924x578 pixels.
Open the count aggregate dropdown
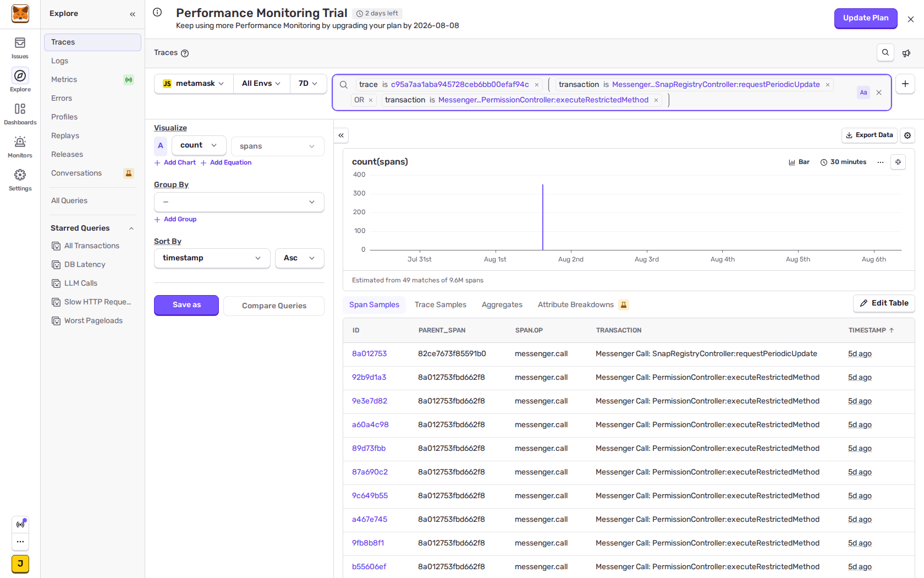click(x=199, y=145)
